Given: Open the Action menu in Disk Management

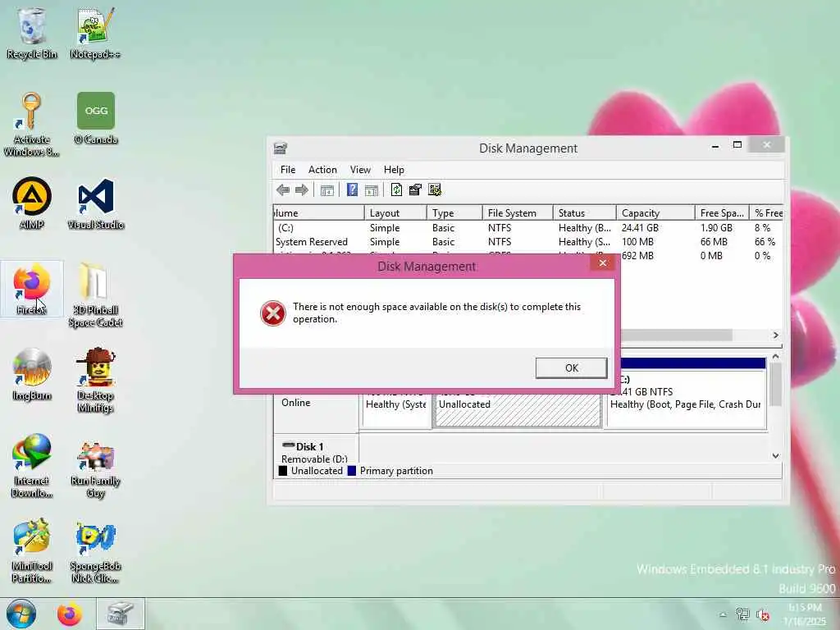Looking at the screenshot, I should coord(322,170).
